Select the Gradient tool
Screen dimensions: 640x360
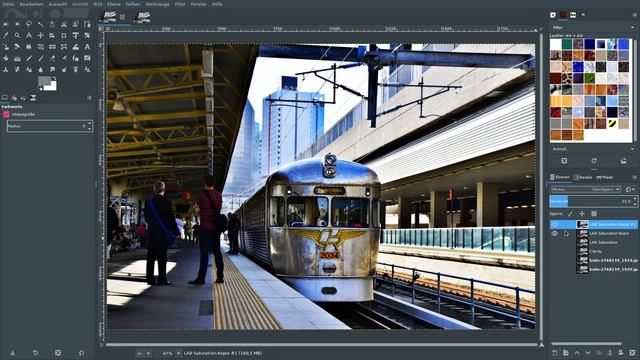17,59
